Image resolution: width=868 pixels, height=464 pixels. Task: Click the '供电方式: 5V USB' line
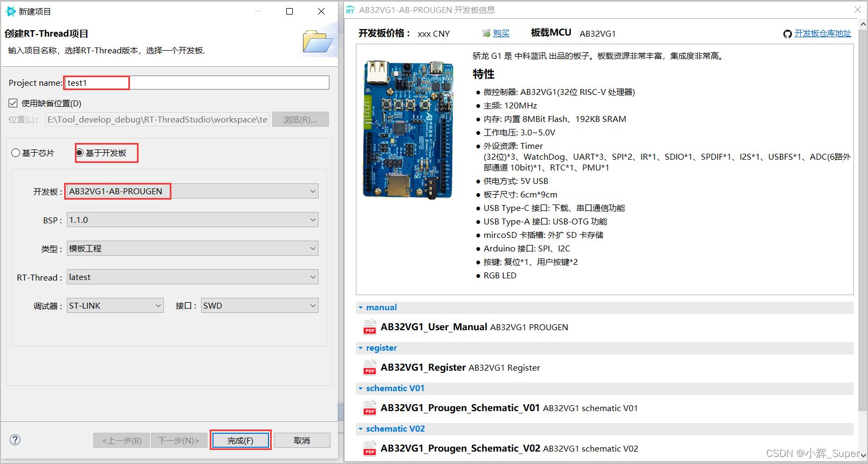(x=516, y=181)
